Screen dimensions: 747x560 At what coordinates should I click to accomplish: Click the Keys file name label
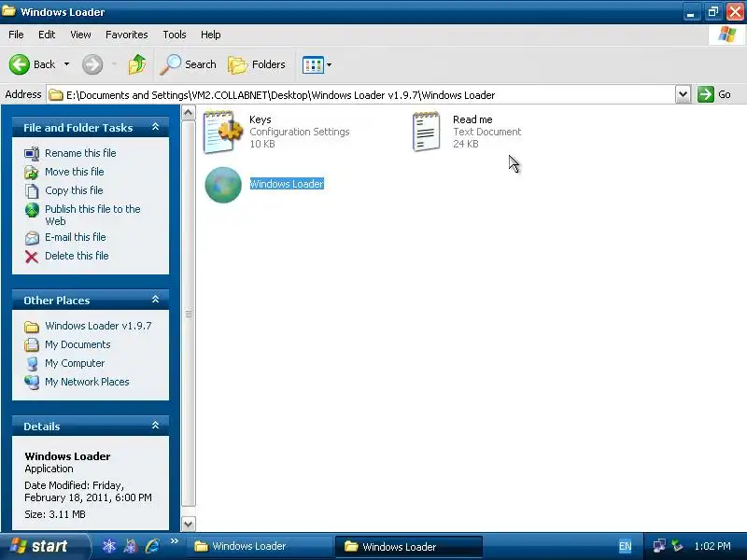click(x=261, y=119)
